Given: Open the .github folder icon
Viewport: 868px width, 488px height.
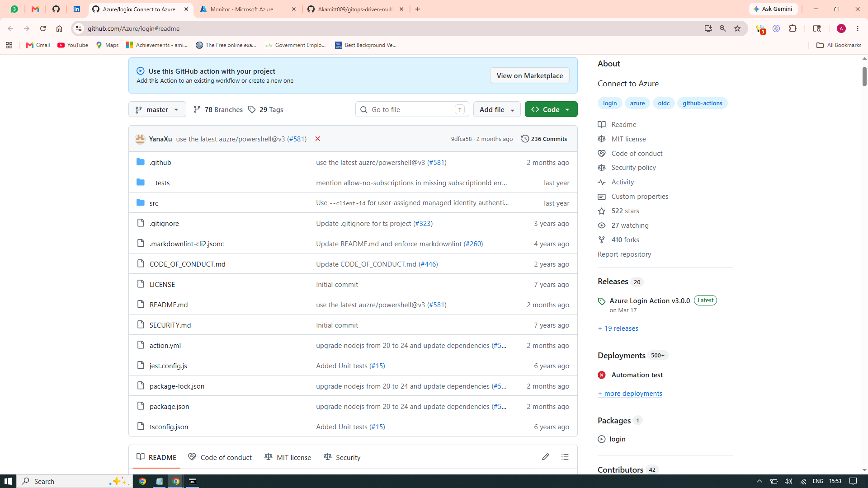Looking at the screenshot, I should (141, 162).
